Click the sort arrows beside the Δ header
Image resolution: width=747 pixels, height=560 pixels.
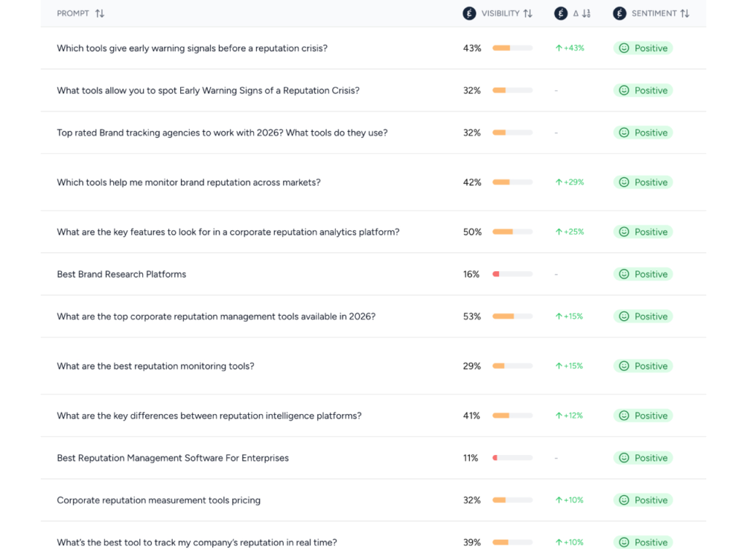coord(586,13)
